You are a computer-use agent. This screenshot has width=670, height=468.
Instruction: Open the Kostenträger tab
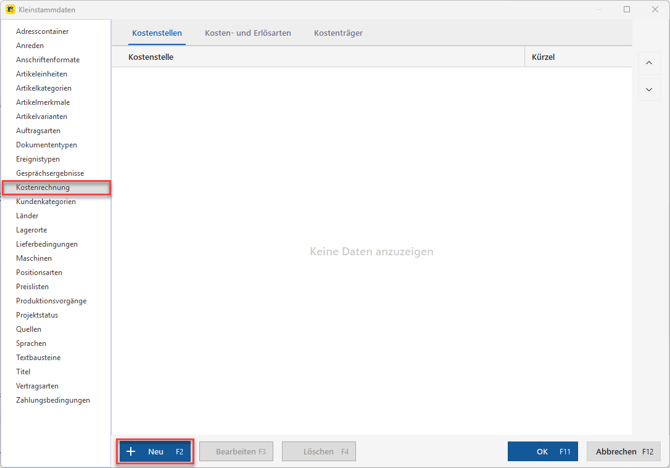coord(338,33)
